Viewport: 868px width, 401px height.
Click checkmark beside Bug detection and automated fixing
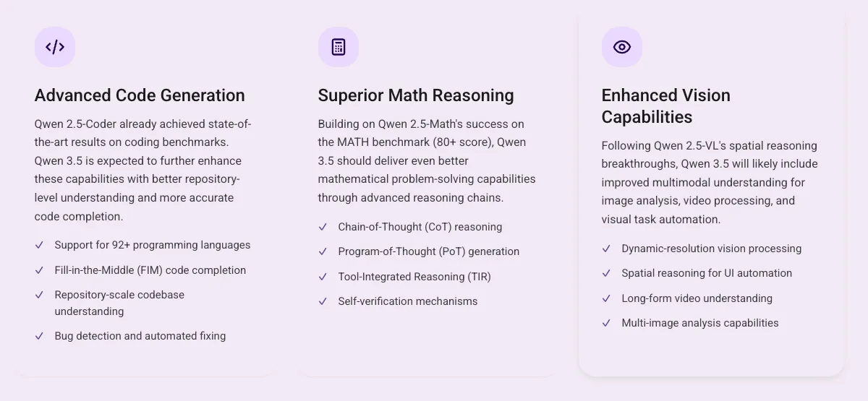(39, 336)
